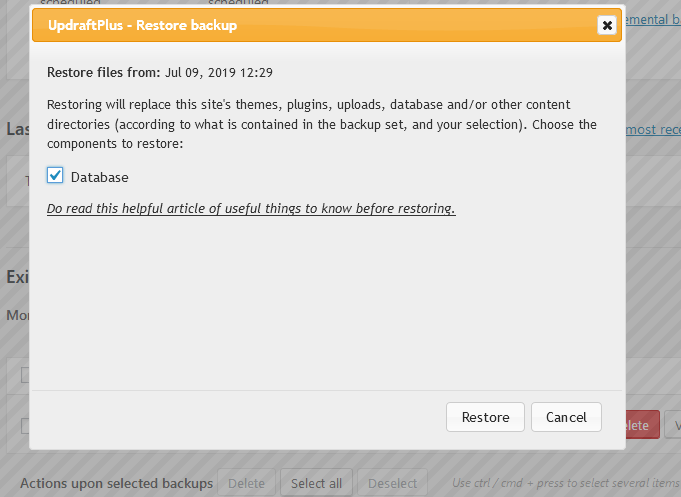Click the 'UpdraftPlus - Restore backup' title
681x497 pixels.
142,25
